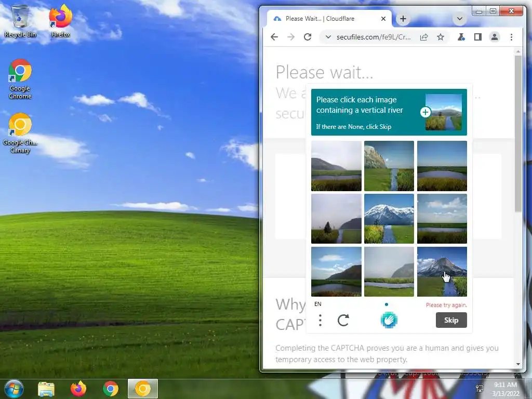Select image with lone tree and stream
The width and height of the screenshot is (532, 399).
click(x=336, y=219)
